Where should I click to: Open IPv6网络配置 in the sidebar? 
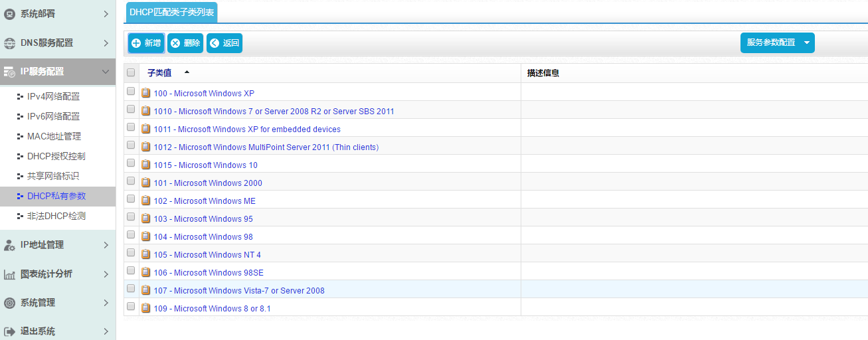coord(53,117)
